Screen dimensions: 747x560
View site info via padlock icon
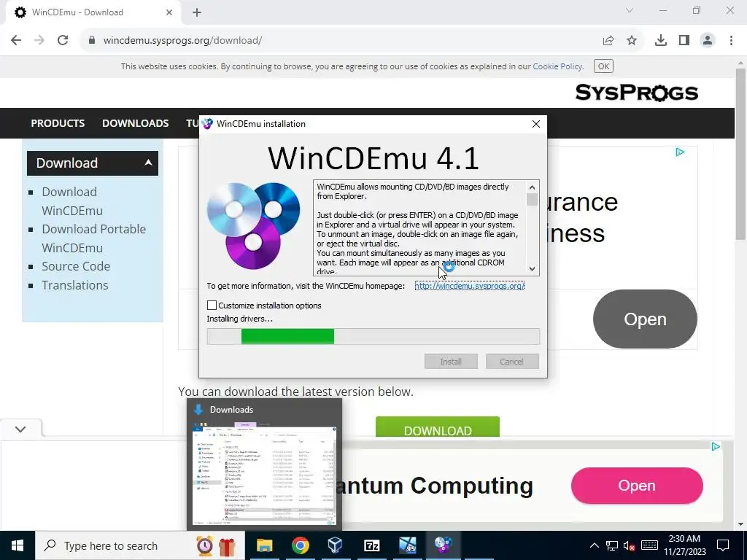(x=92, y=41)
